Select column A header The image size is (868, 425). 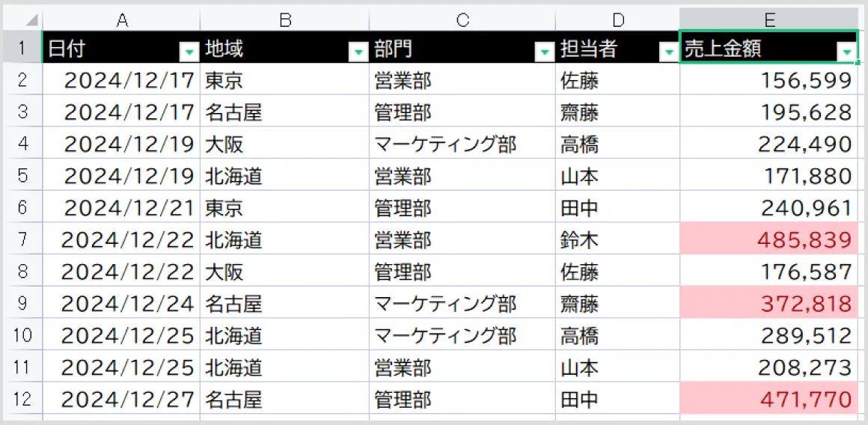[121, 20]
